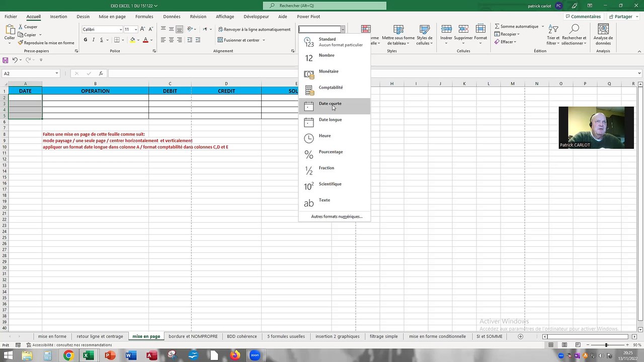This screenshot has height=362, width=644.
Task: Select Date courte number format
Action: [335, 106]
